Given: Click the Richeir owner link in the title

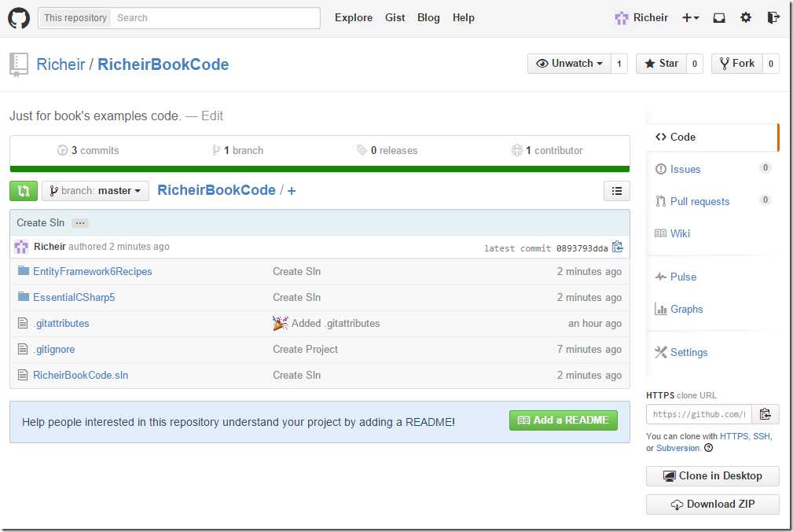Looking at the screenshot, I should [x=61, y=64].
